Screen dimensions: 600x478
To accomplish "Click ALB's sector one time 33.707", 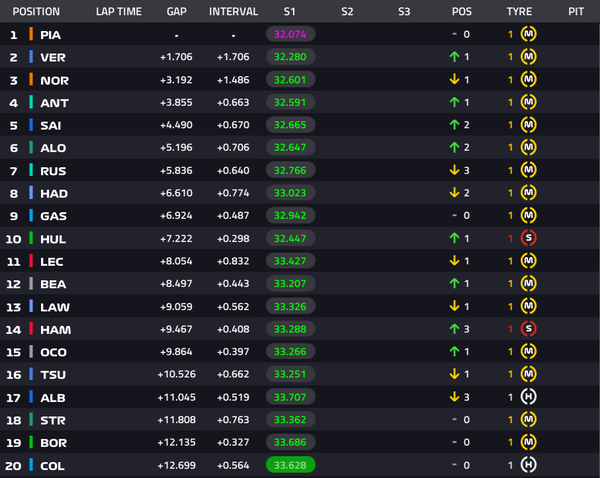I will click(290, 397).
